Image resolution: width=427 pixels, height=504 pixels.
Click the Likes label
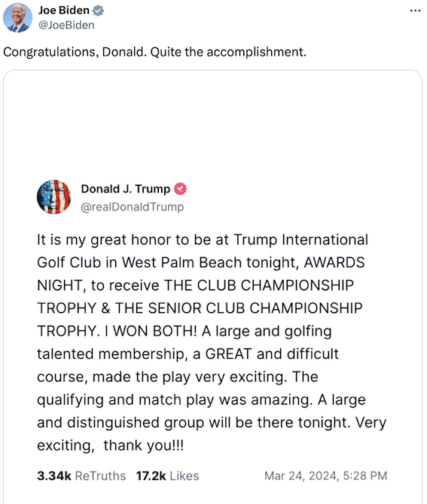click(185, 475)
